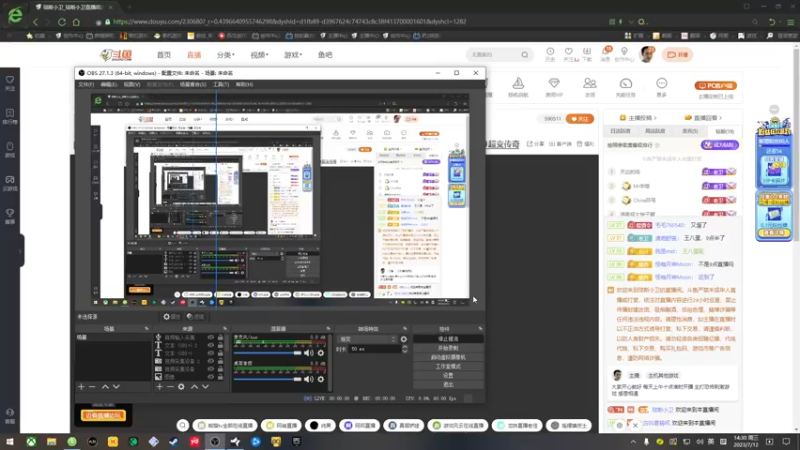Move source up with the Sources panel up arrow

pos(194,387)
